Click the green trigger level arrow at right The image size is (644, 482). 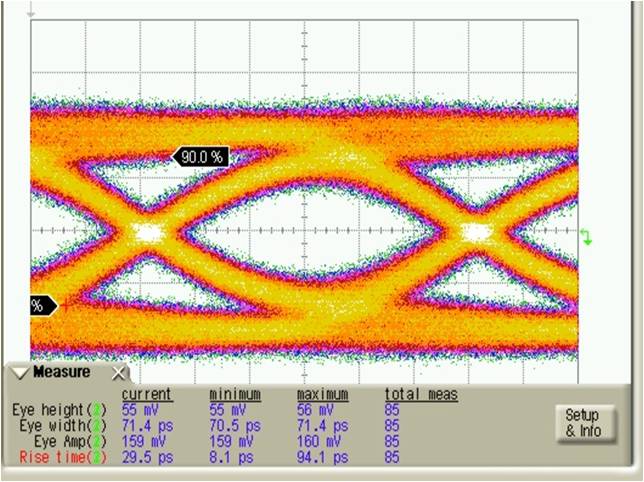point(587,236)
